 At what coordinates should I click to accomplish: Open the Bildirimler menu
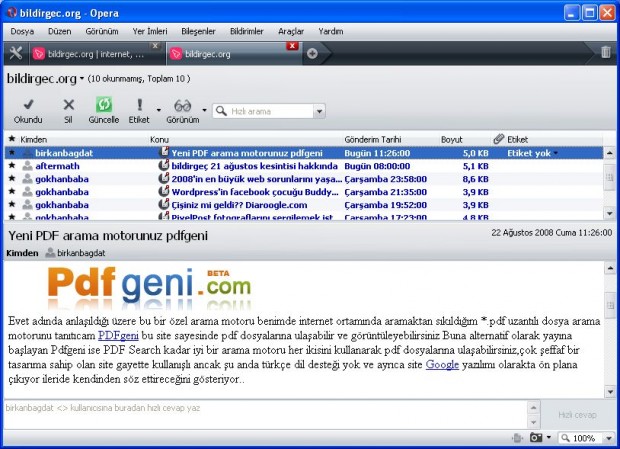247,31
